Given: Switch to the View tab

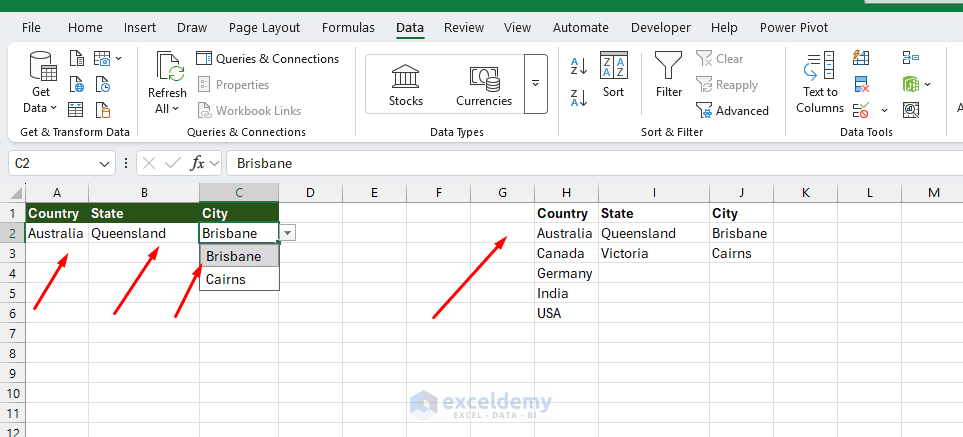Looking at the screenshot, I should [x=517, y=28].
